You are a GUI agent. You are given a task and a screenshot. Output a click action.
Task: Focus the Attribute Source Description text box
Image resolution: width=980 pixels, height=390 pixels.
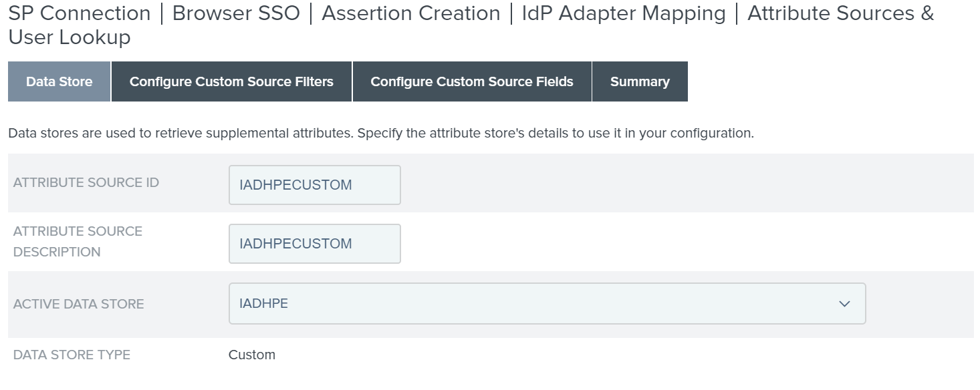coord(314,244)
